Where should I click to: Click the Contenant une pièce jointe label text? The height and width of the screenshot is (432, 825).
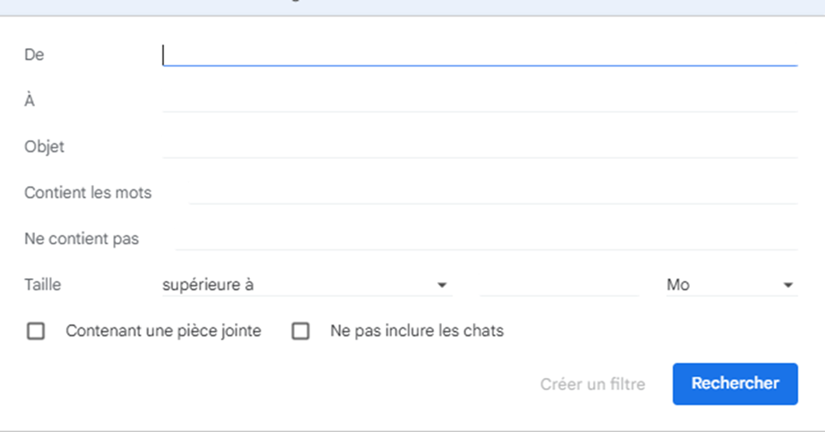(x=163, y=331)
